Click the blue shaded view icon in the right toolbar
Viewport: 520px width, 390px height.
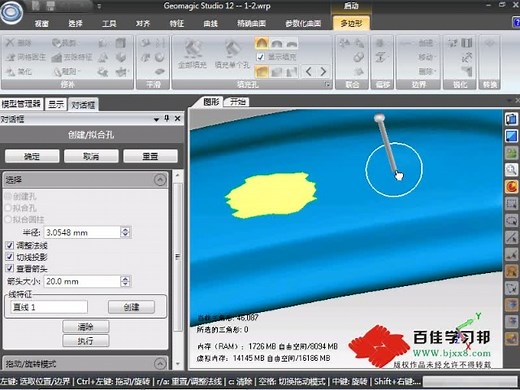[511, 136]
